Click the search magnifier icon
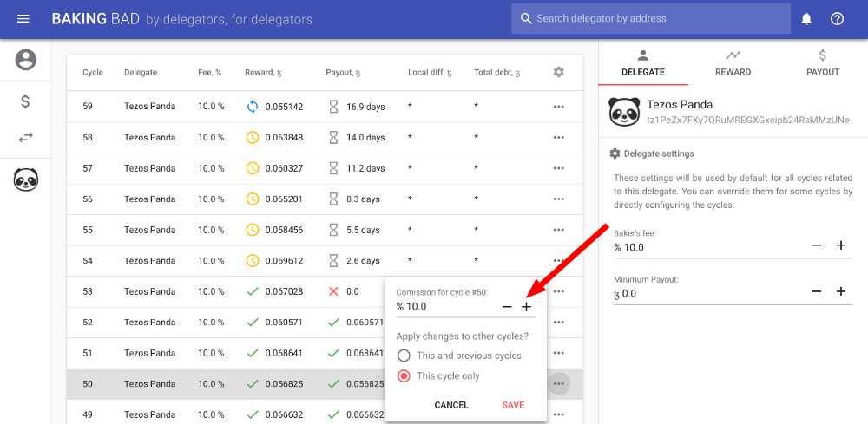Viewport: 868px width, 424px height. 526,19
